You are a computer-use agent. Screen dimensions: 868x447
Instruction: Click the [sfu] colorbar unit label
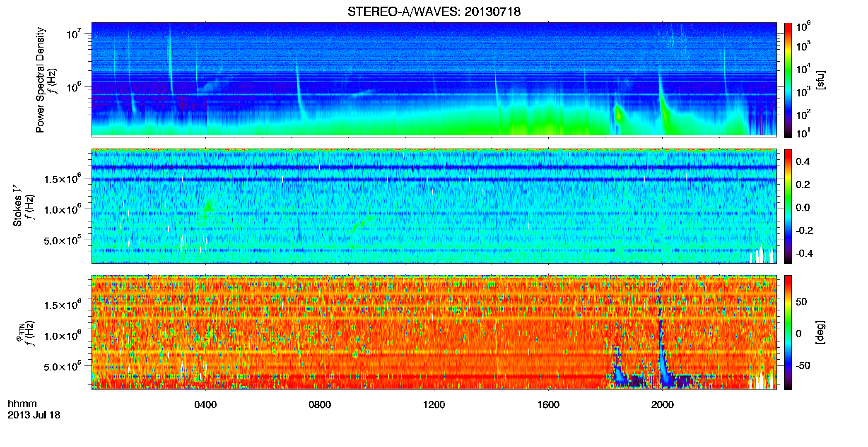coord(821,80)
